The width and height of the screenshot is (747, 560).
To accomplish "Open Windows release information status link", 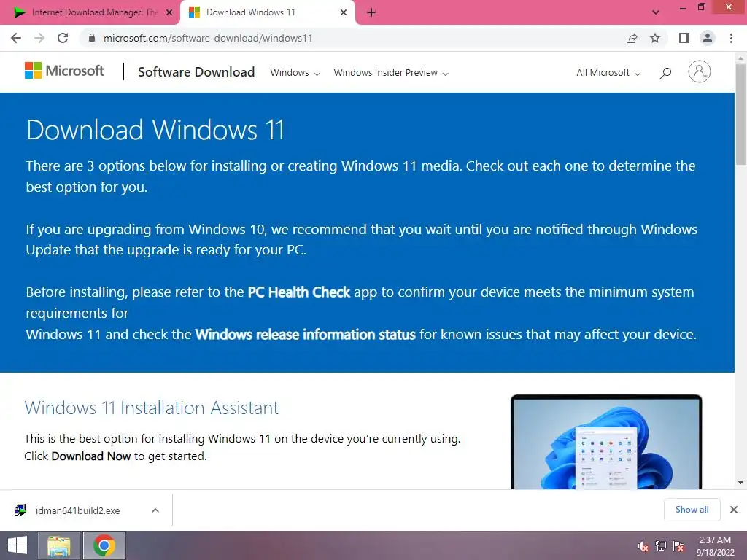I will 306,334.
